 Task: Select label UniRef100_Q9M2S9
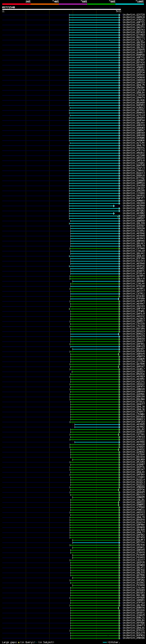(x=133, y=82)
